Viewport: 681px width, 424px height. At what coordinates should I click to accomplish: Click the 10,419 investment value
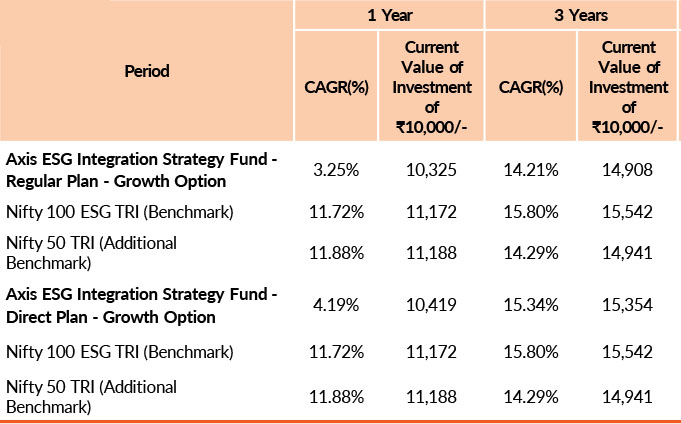coord(433,307)
